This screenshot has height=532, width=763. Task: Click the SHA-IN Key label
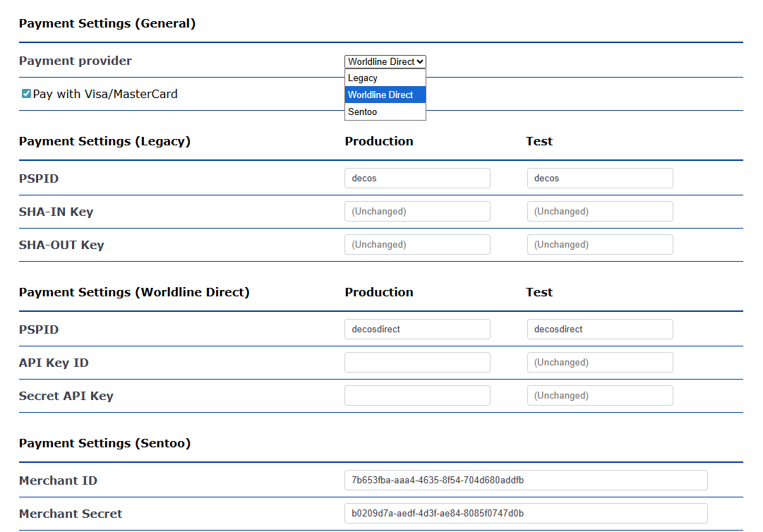pos(56,212)
